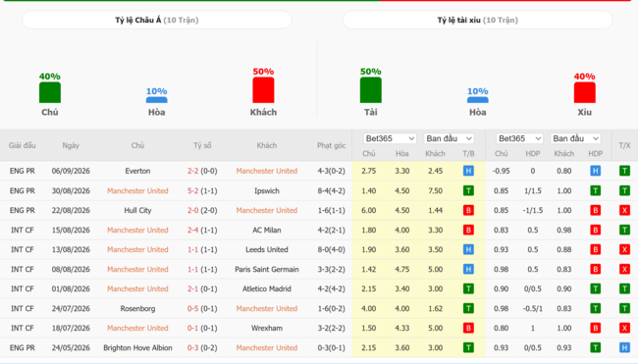
Task: Click the red Xỉu 40% bar
Action: click(x=584, y=92)
